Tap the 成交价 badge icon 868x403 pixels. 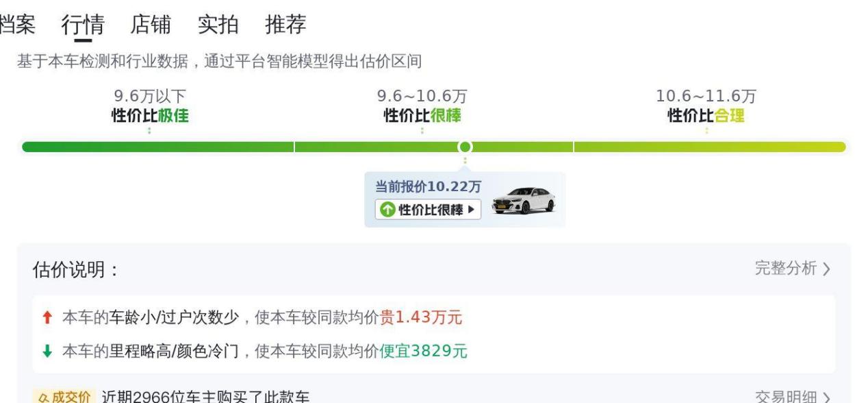63,397
